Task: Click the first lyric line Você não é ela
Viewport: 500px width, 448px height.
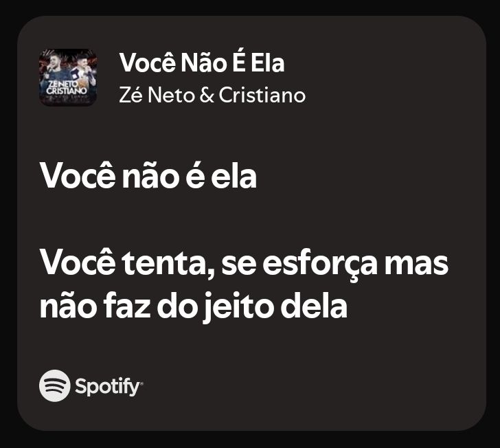Action: (148, 176)
